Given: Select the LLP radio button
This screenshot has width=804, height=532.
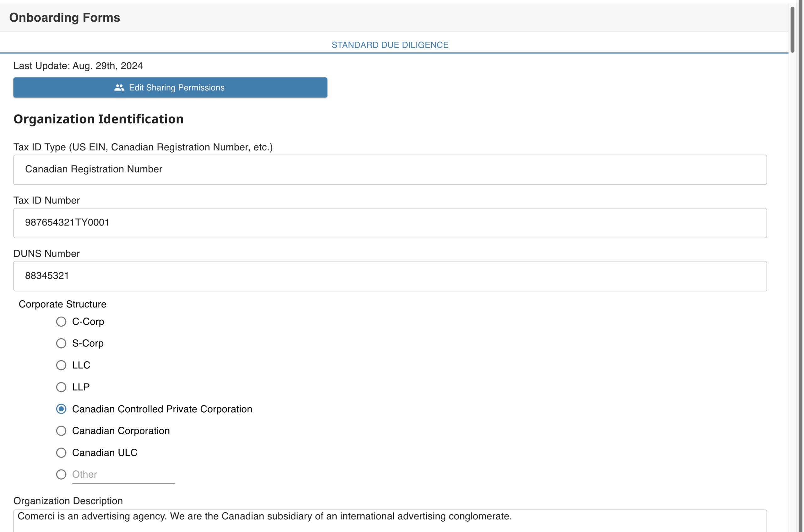Looking at the screenshot, I should [x=61, y=387].
